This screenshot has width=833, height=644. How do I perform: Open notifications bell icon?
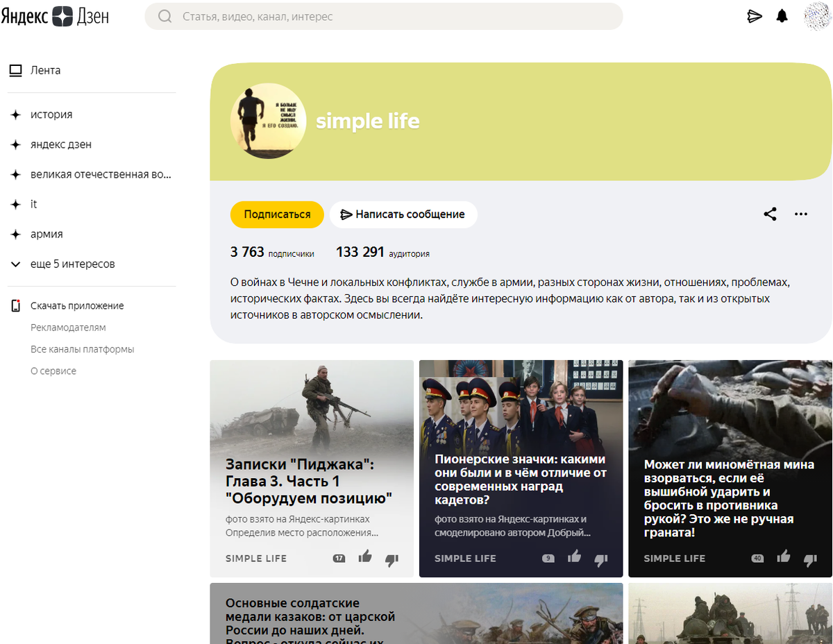click(782, 16)
